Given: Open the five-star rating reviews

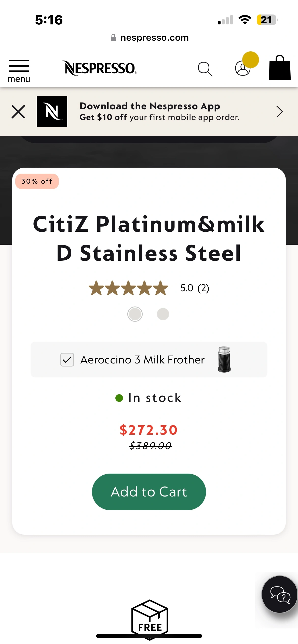Looking at the screenshot, I should (x=128, y=288).
